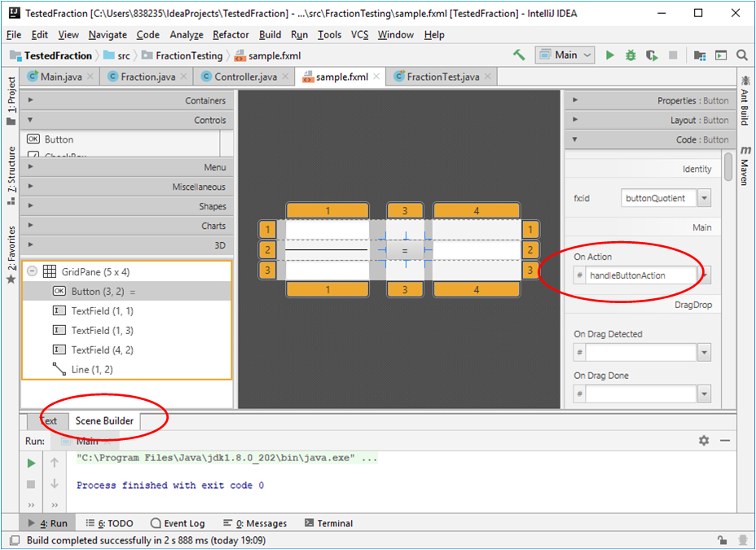The width and height of the screenshot is (756, 550).
Task: Click the = button on the canvas
Action: 405,250
